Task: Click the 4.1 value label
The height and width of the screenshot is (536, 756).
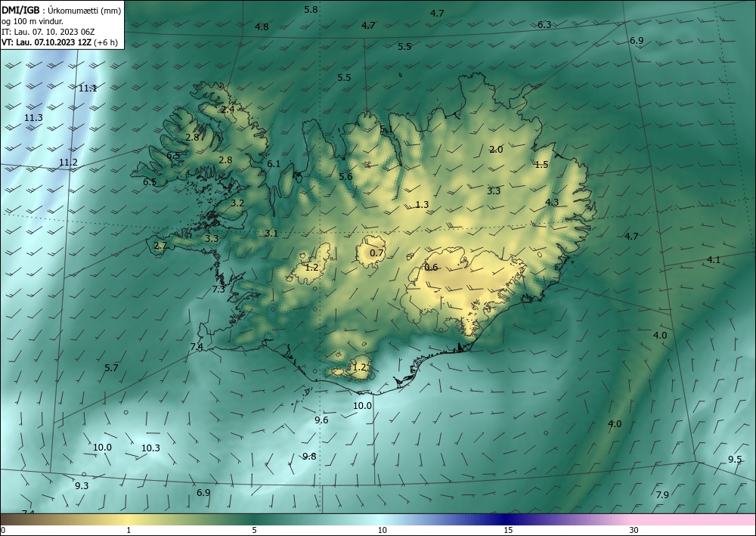Action: click(x=714, y=260)
